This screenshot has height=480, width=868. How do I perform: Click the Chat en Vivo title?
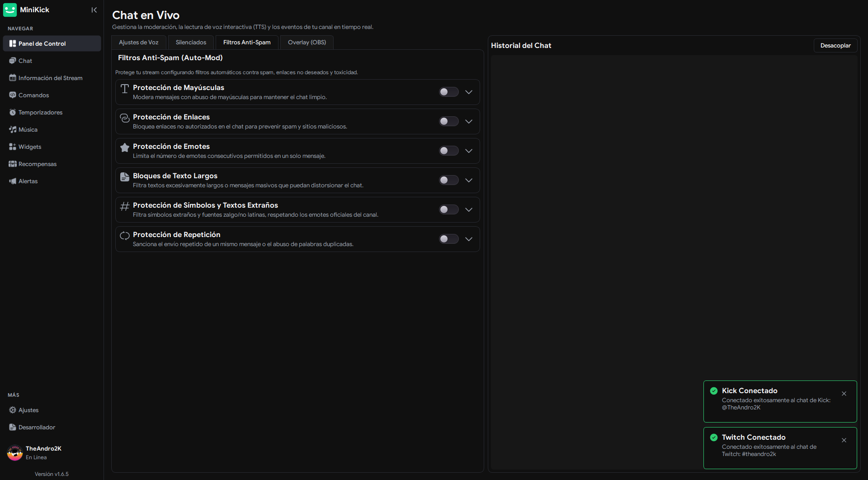click(146, 15)
